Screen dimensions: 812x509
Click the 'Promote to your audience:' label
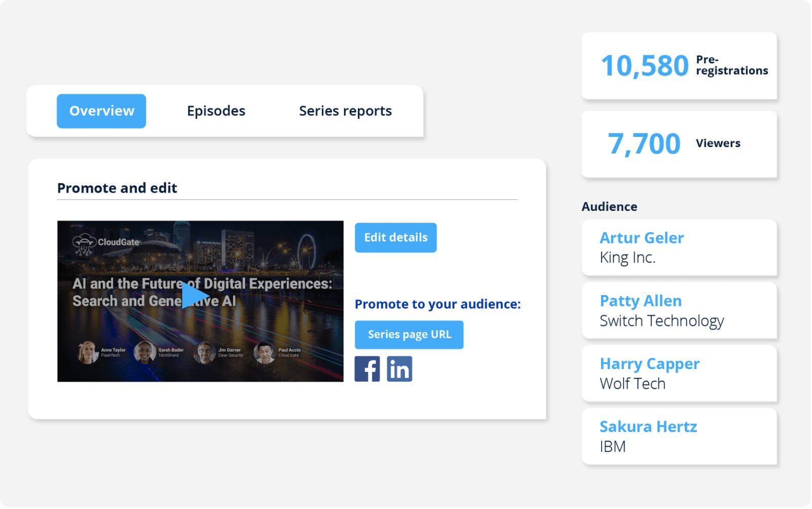[438, 304]
